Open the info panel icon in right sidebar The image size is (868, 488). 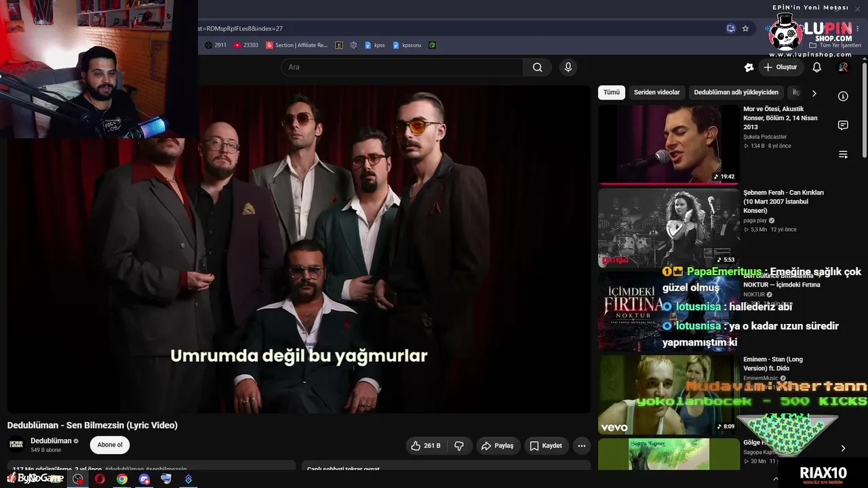(843, 96)
